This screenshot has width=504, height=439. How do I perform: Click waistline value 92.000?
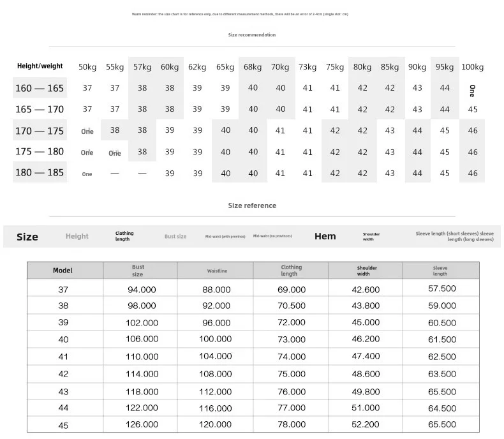216,306
